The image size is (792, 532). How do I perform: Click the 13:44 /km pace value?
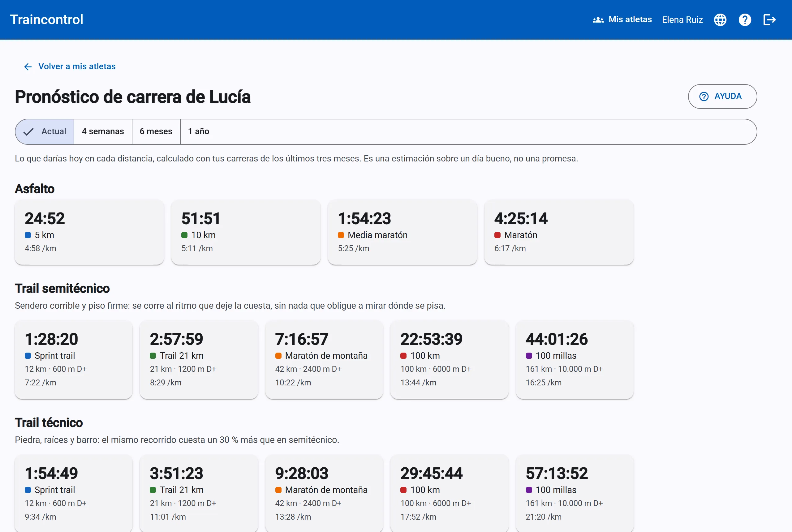click(418, 383)
